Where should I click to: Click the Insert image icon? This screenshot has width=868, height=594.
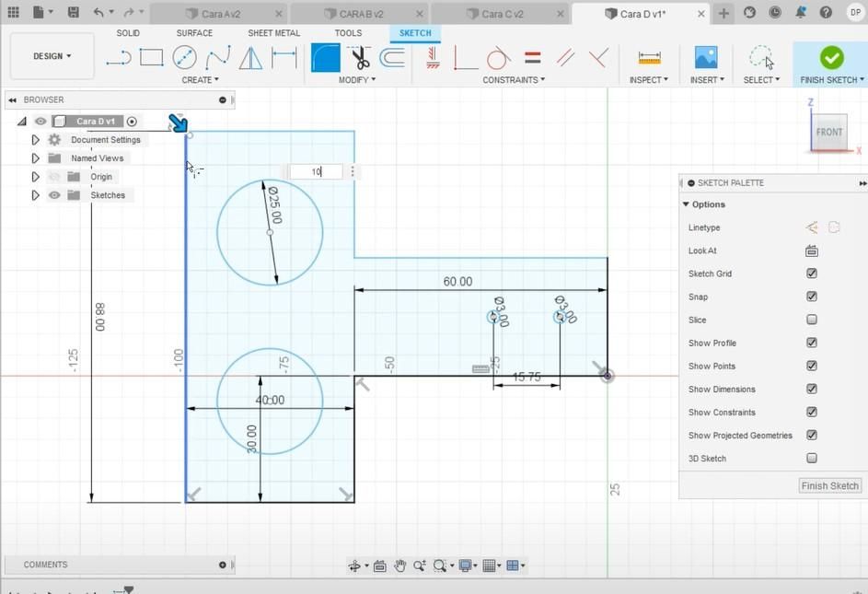(706, 58)
